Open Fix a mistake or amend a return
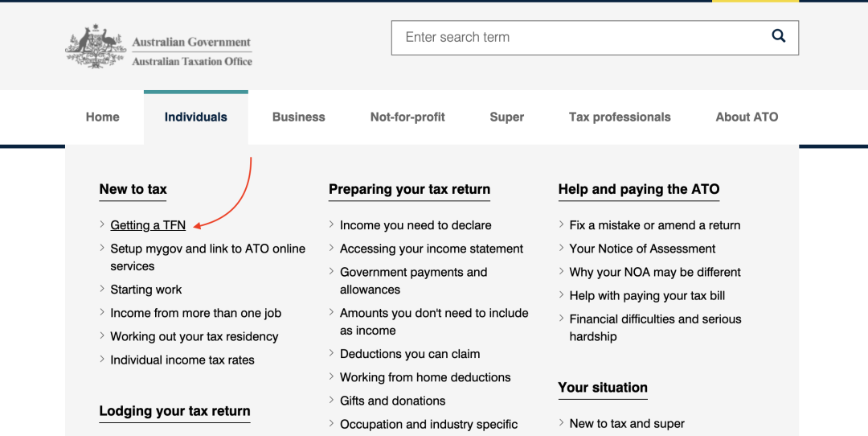 [x=655, y=225]
